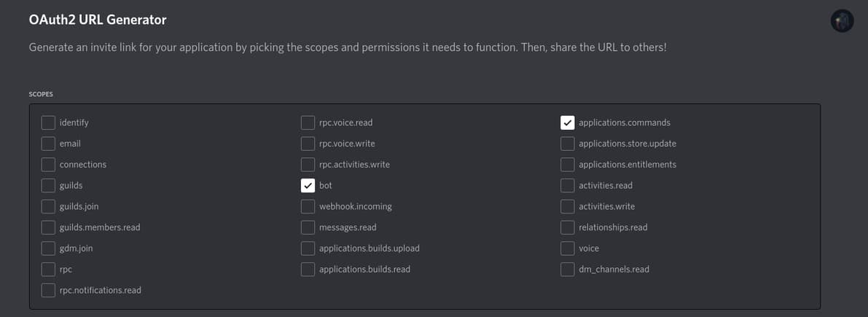This screenshot has width=868, height=317.
Task: Enable the rpc.notifications.read checkbox
Action: click(48, 290)
